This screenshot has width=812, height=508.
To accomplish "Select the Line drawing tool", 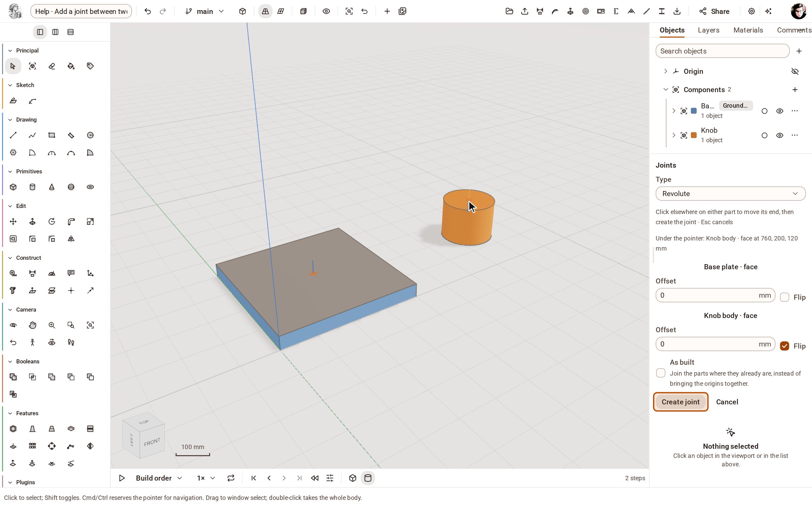I will [13, 135].
